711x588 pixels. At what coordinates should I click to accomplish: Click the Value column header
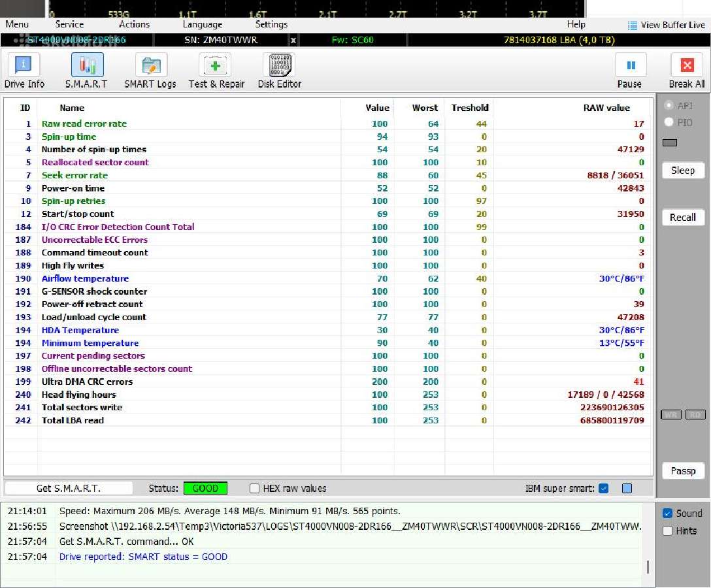377,108
